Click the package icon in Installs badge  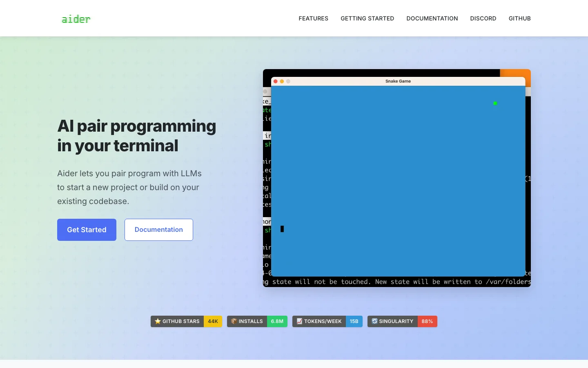(x=234, y=321)
